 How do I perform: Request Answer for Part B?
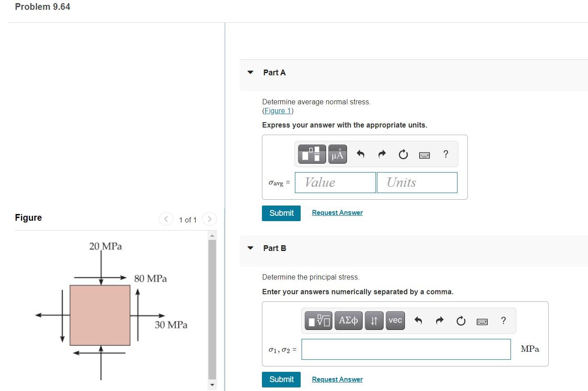(x=337, y=379)
